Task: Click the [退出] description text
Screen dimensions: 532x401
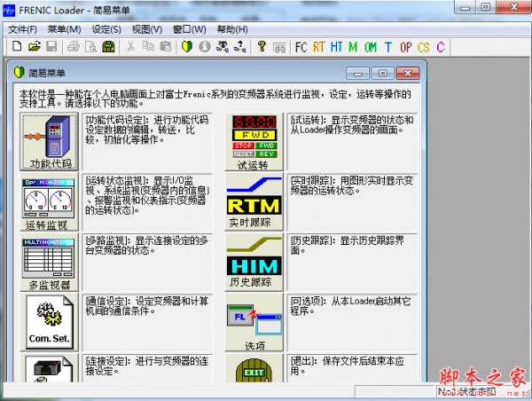Action: pyautogui.click(x=347, y=366)
